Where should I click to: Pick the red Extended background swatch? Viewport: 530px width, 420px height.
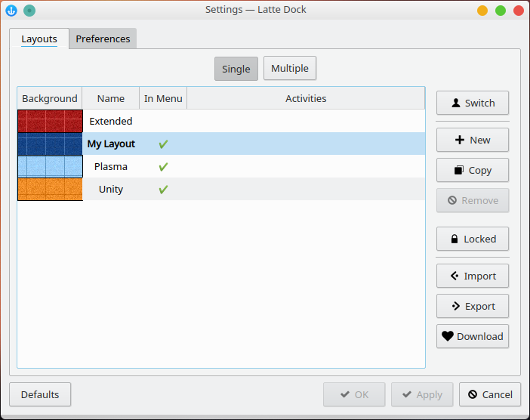(x=50, y=121)
